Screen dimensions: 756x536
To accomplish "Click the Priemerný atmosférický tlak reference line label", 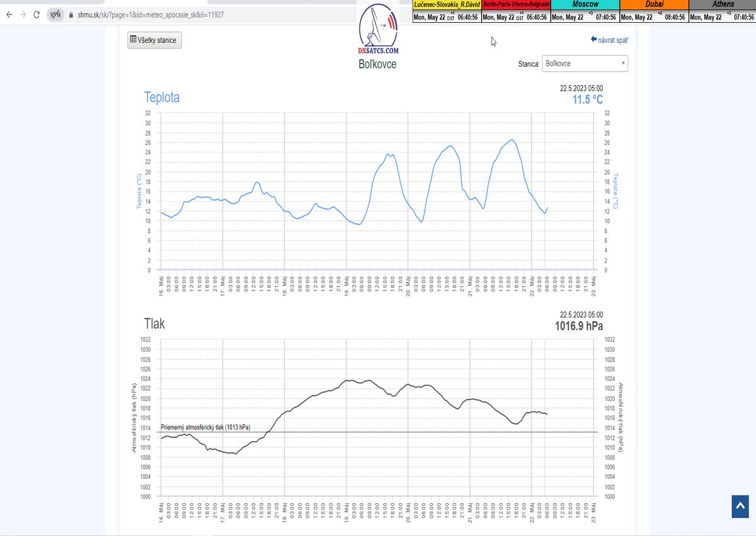I will coord(206,427).
